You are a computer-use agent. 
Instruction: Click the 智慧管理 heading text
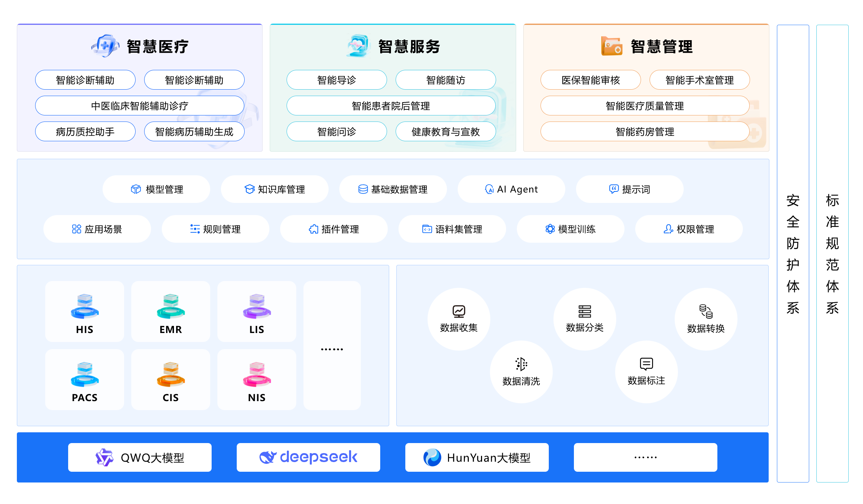tap(662, 47)
